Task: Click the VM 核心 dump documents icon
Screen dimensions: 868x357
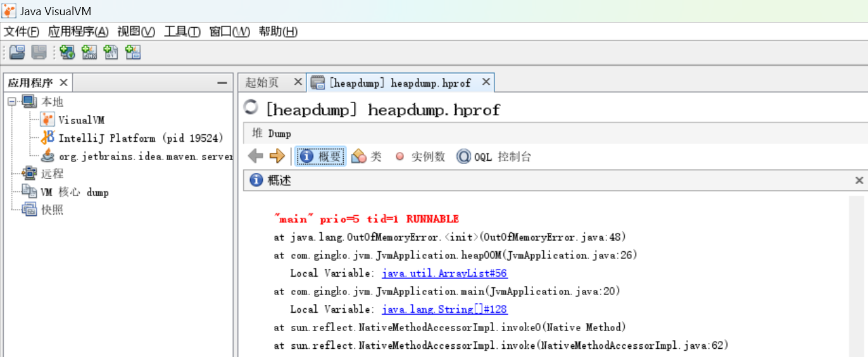Action: point(29,192)
